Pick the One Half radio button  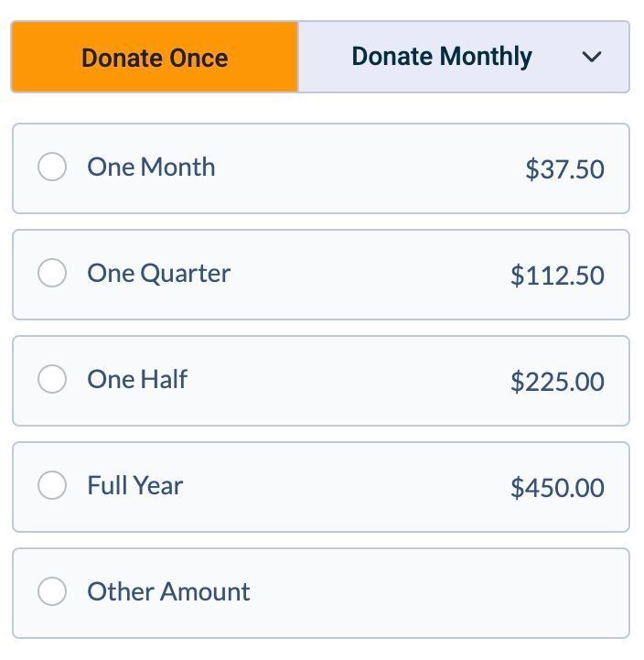[52, 380]
